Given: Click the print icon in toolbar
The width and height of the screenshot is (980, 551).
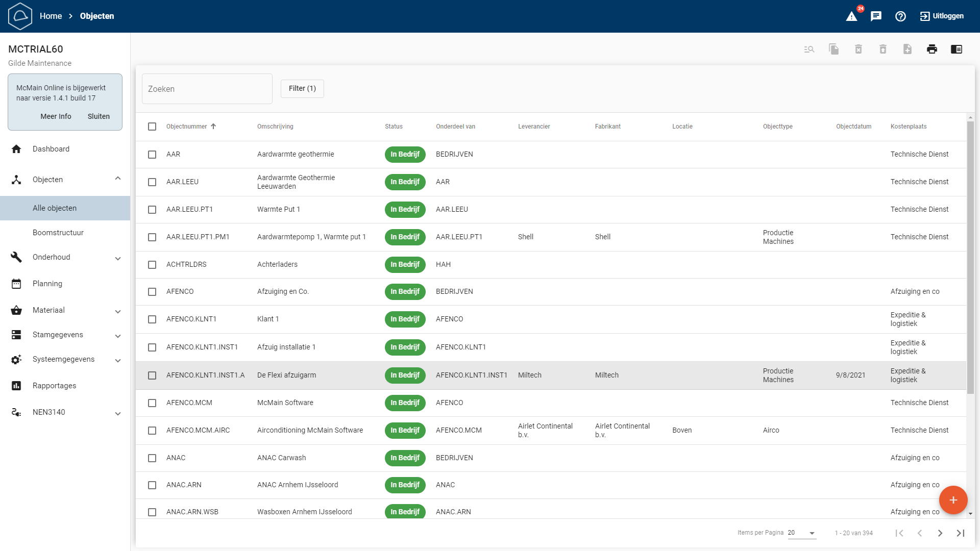Looking at the screenshot, I should (932, 49).
